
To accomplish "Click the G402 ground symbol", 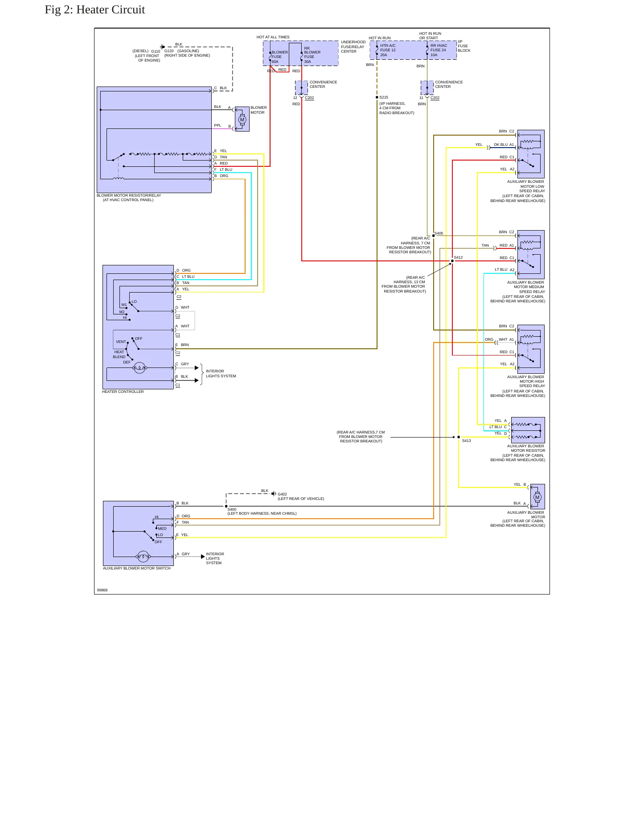I will point(274,494).
